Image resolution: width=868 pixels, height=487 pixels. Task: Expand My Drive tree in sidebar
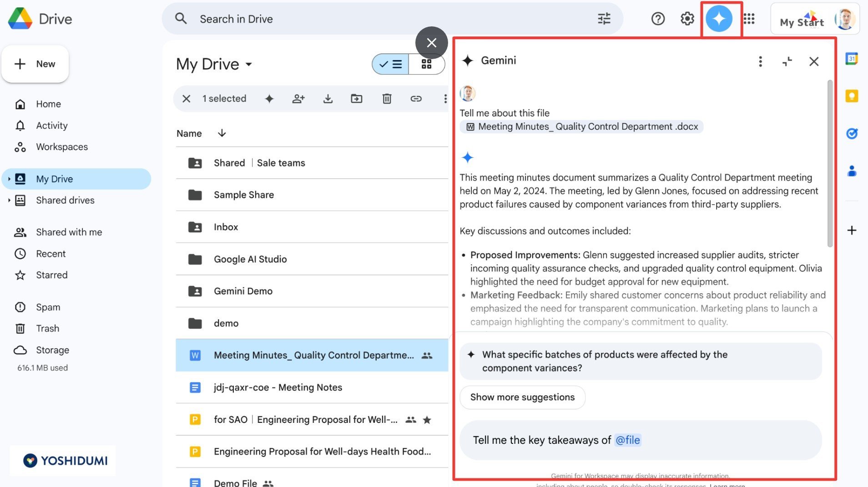point(9,179)
